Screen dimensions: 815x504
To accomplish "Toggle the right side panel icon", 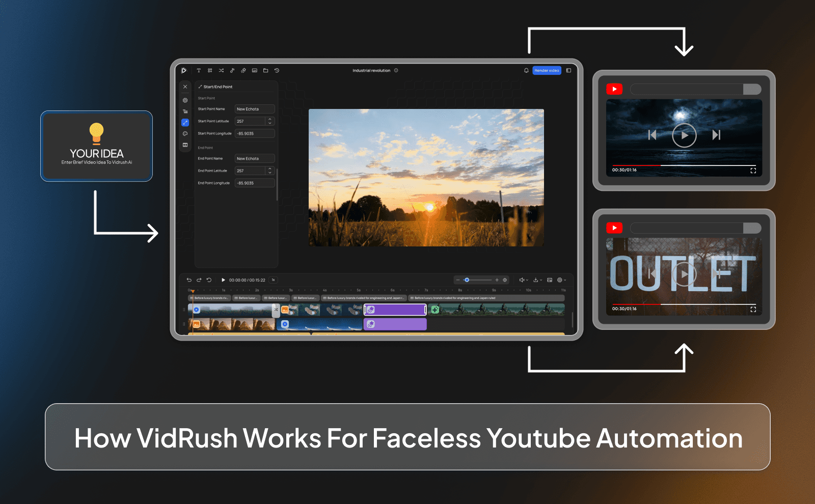I will pyautogui.click(x=568, y=70).
